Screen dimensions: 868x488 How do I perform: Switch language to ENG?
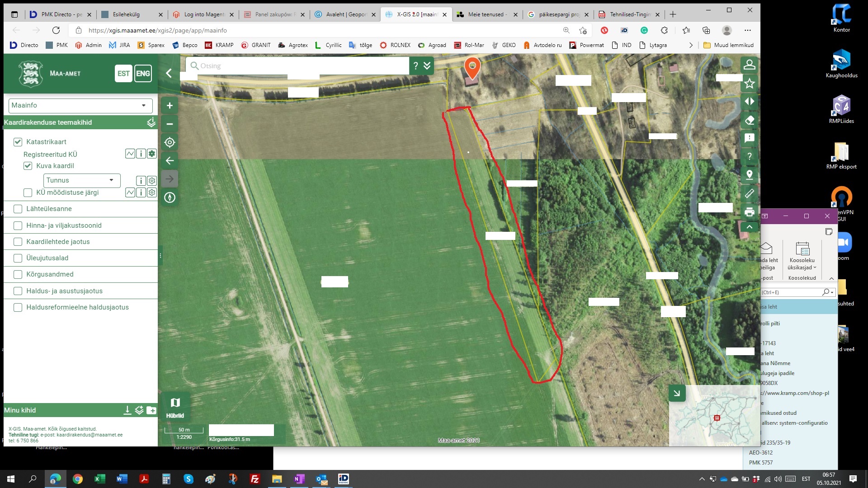point(143,74)
